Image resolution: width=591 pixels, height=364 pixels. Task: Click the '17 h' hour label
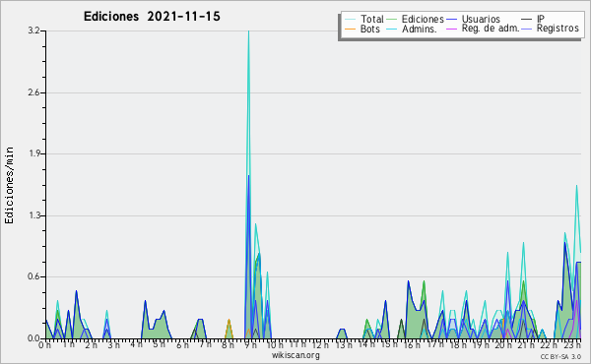coord(435,344)
